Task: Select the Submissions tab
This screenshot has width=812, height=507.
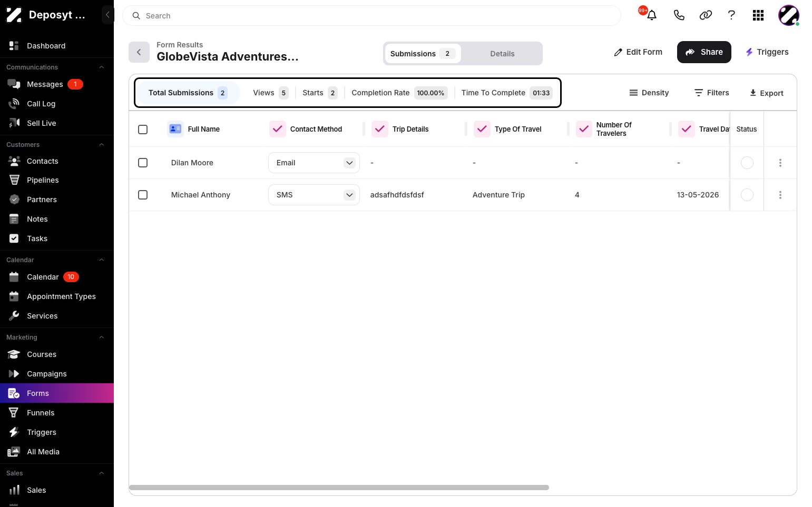Action: click(x=423, y=54)
